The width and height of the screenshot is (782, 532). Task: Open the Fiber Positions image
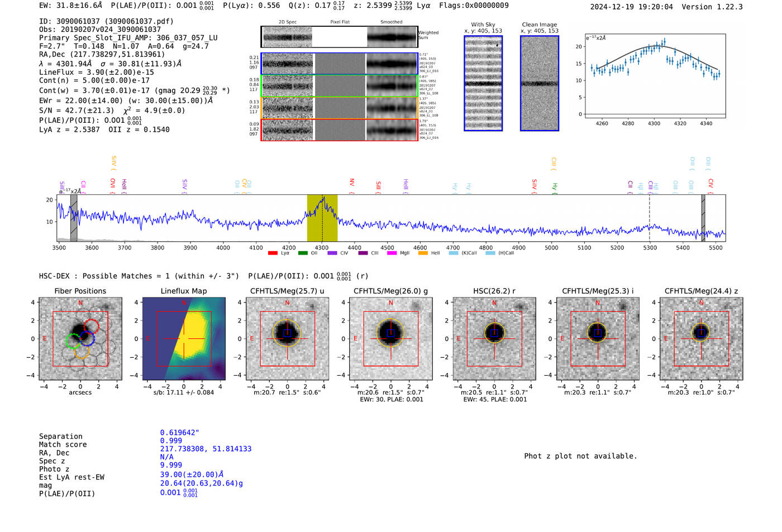pos(80,339)
